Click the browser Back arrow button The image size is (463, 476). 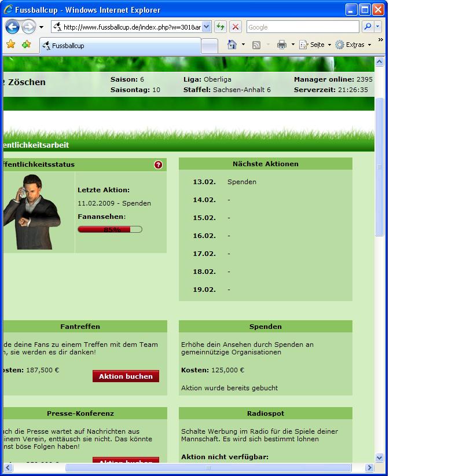[x=13, y=27]
